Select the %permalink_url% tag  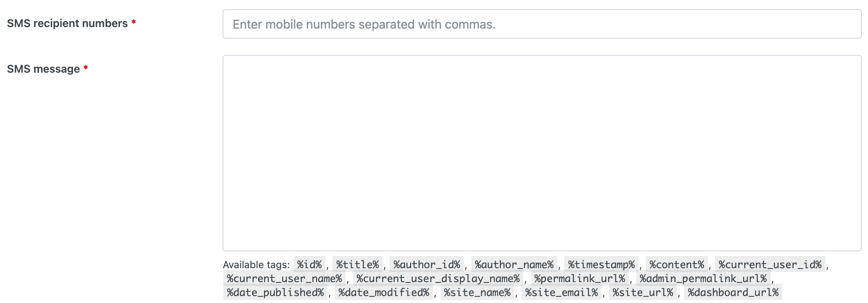click(580, 279)
